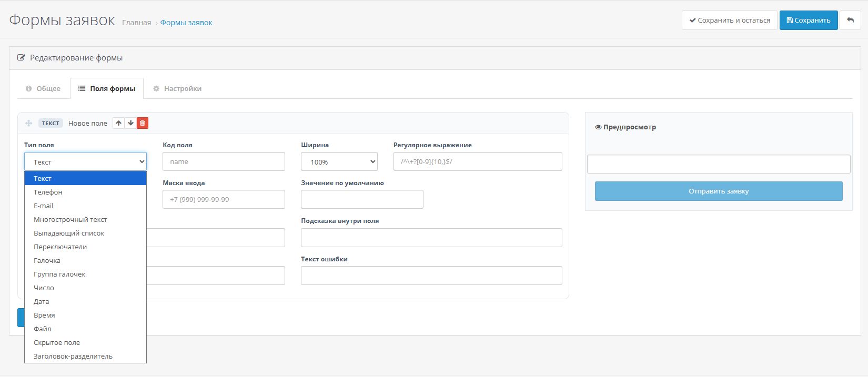Viewport: 868px width, 377px height.
Task: Select Время field type option
Action: (85, 315)
